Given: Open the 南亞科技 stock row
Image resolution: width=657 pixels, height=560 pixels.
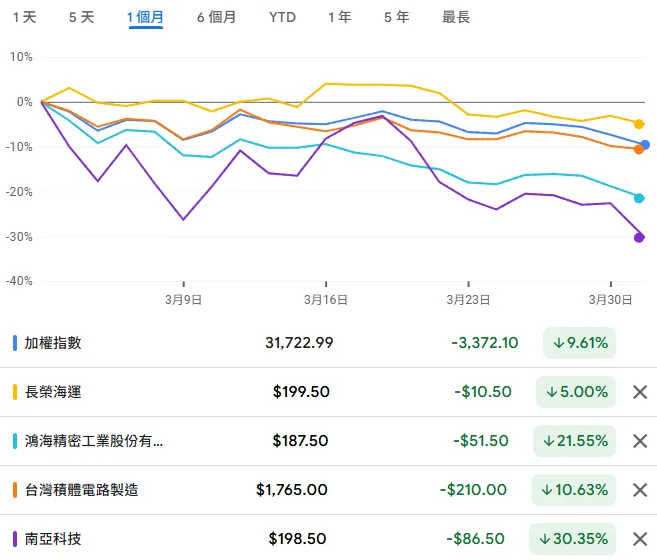Looking at the screenshot, I should 328,538.
